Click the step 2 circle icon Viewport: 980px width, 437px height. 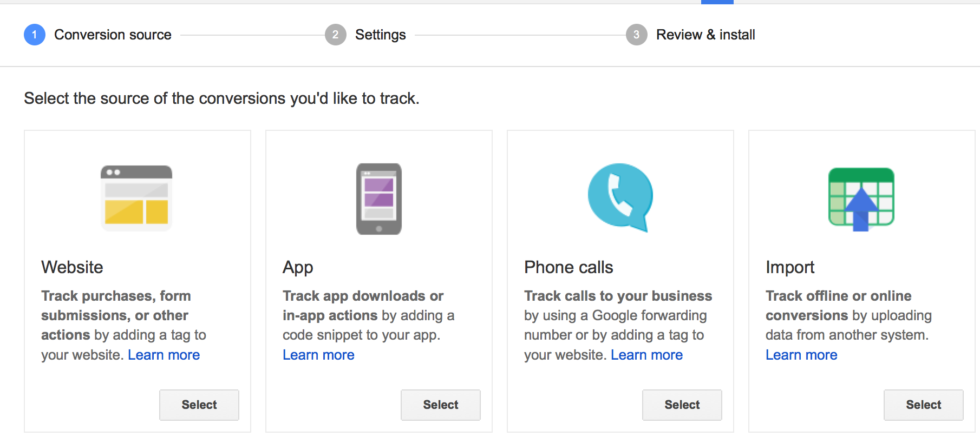point(336,35)
